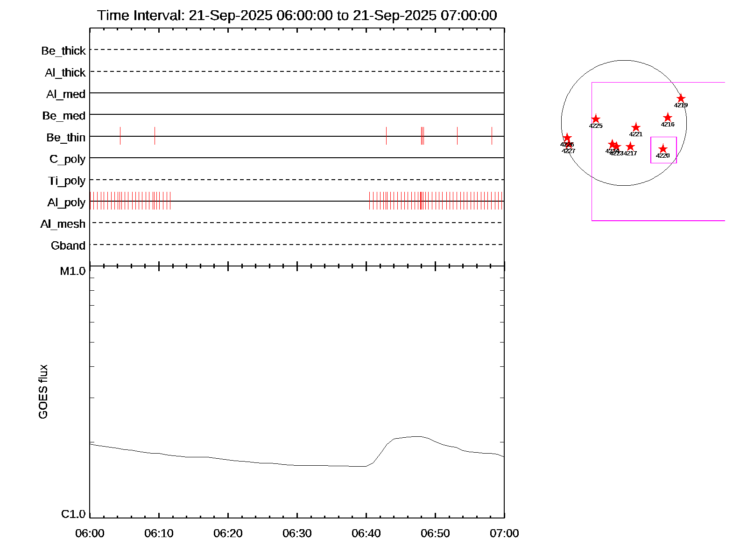Select the Al_poly filter row label
This screenshot has height=560, width=747.
coord(66,203)
